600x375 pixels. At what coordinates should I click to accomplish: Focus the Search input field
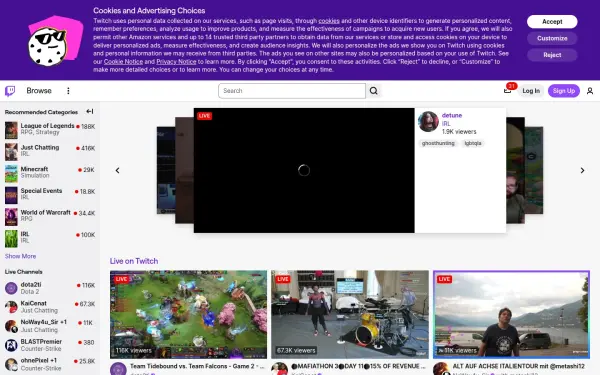coord(292,91)
